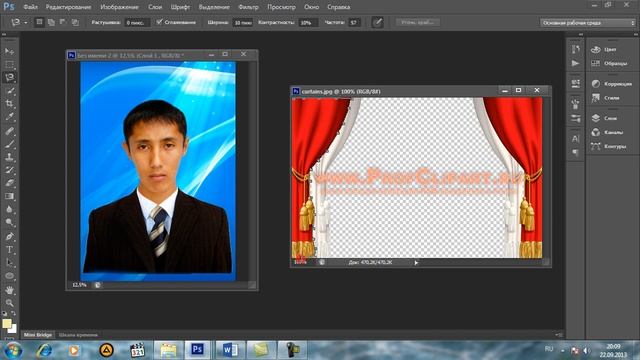Choose New selection mode in options bar
Screen dimensions: 640x360
[x=39, y=22]
